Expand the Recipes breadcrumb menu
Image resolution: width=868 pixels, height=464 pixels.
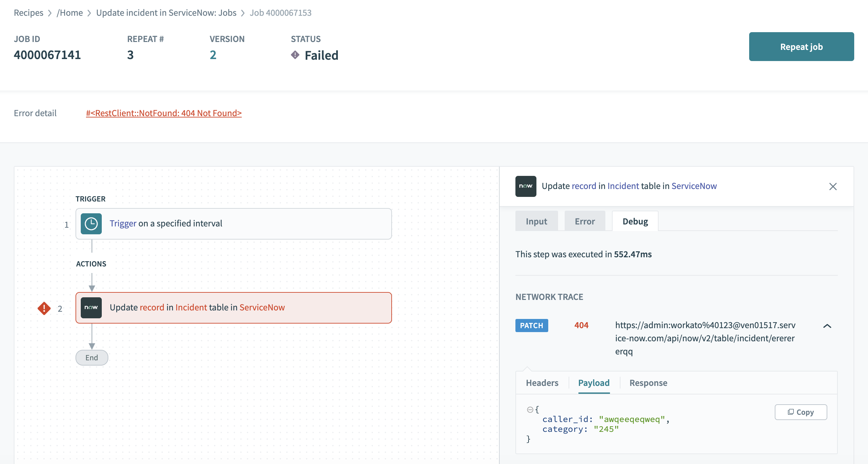coord(28,12)
